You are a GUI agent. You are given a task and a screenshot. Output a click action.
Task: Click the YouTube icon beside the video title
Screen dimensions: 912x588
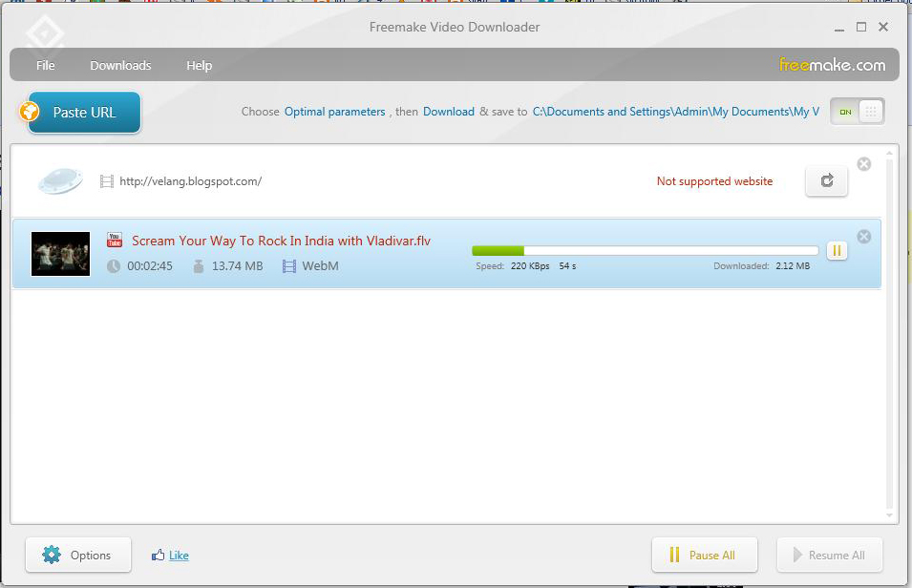pyautogui.click(x=115, y=240)
